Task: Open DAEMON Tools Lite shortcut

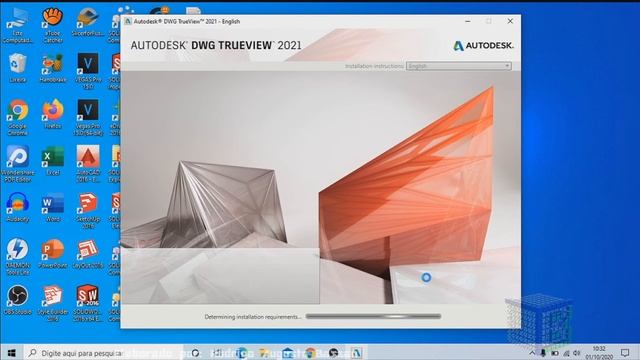Action: coord(18,257)
